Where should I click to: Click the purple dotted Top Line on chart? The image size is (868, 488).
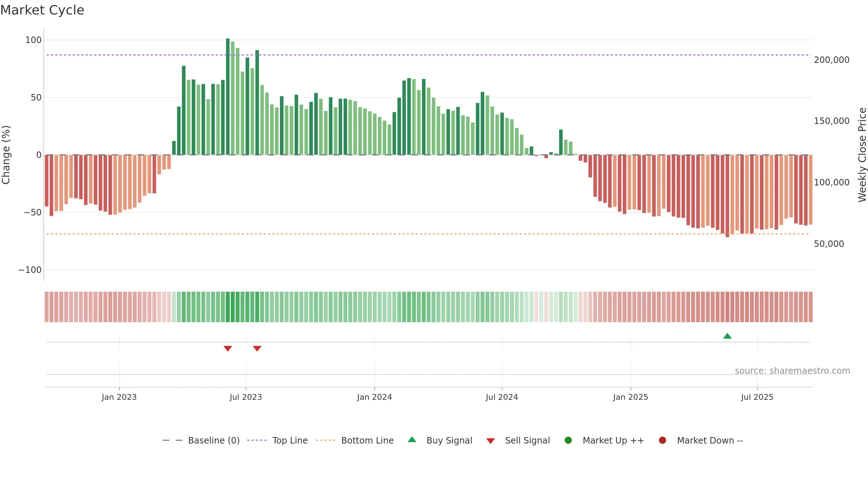(x=429, y=55)
